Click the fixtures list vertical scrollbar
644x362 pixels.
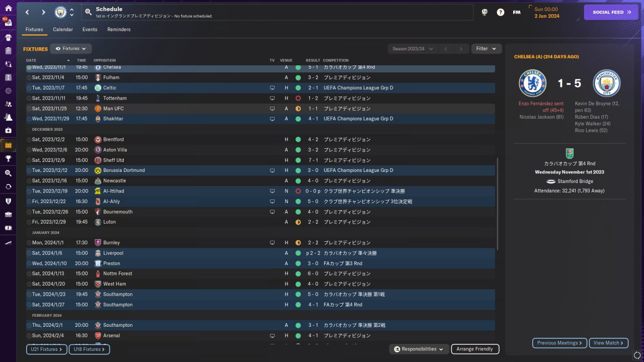point(498,204)
